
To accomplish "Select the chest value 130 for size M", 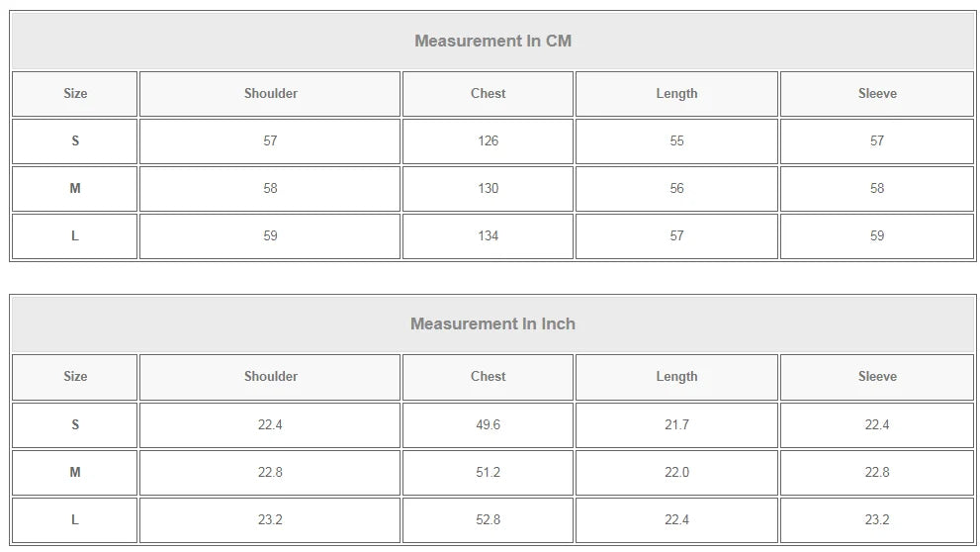I will 488,188.
